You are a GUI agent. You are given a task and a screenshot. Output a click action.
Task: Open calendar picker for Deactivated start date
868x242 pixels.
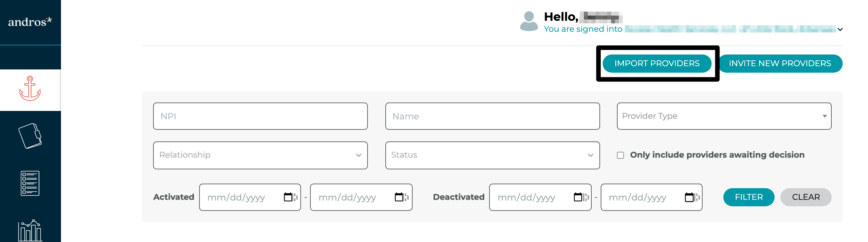pyautogui.click(x=578, y=197)
